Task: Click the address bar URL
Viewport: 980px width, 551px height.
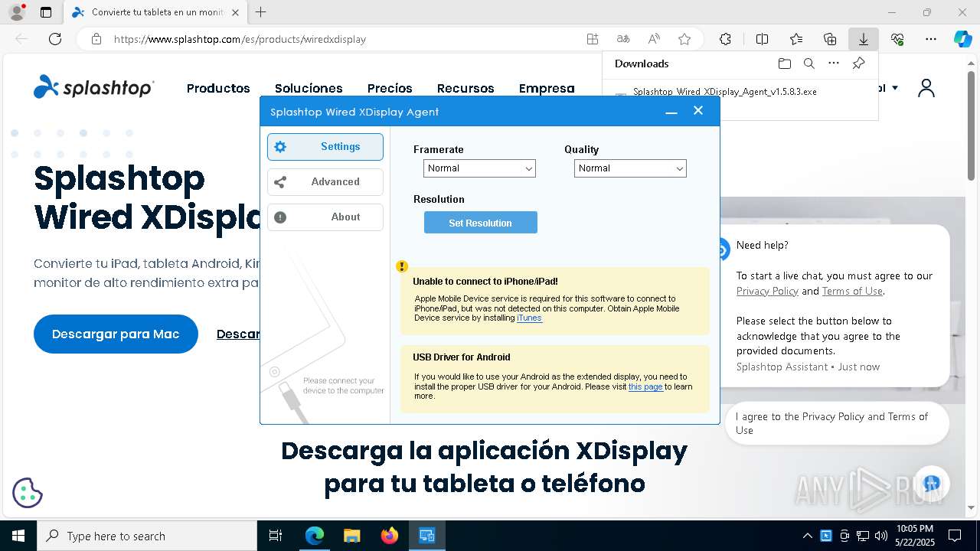Action: tap(240, 39)
